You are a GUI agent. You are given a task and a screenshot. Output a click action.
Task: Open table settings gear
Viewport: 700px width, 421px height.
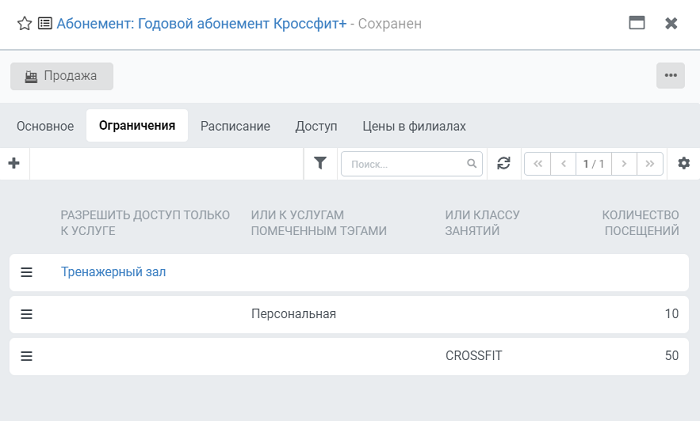683,163
